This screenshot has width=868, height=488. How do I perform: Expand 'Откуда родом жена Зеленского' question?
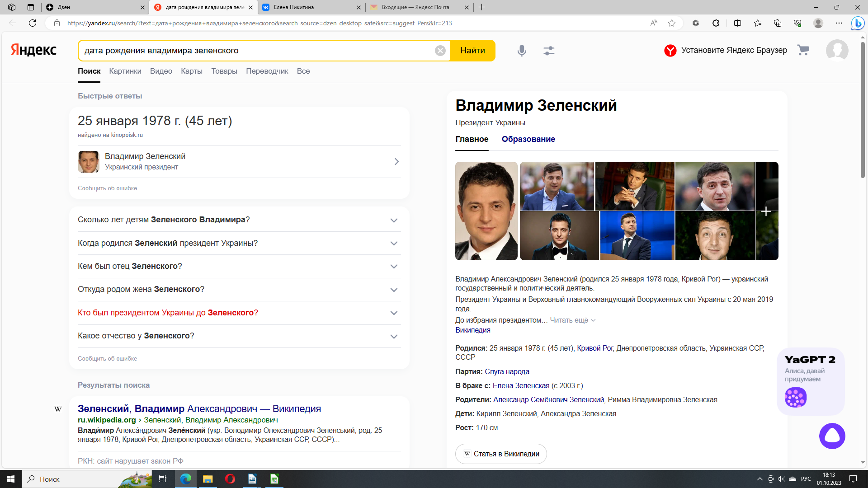239,290
